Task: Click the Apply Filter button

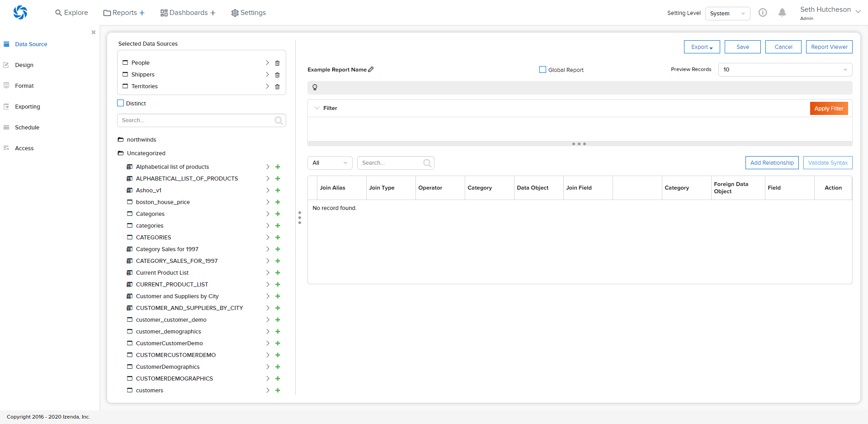Action: (x=829, y=109)
